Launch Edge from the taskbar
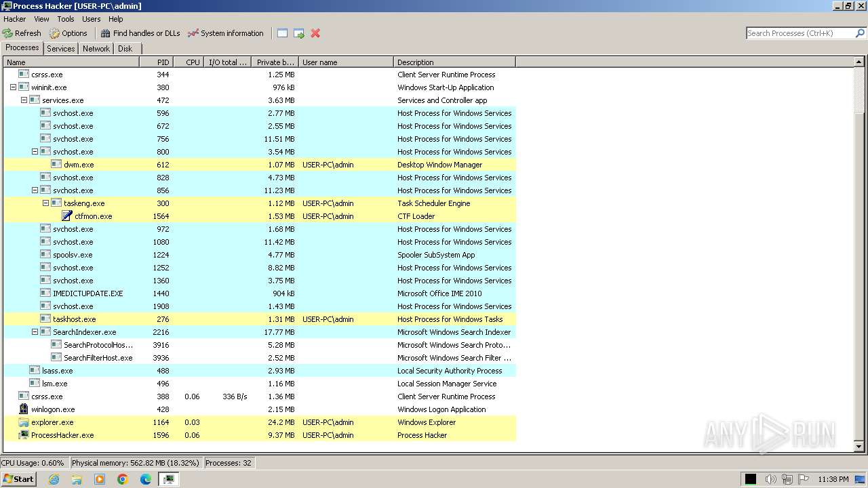 pyautogui.click(x=146, y=479)
